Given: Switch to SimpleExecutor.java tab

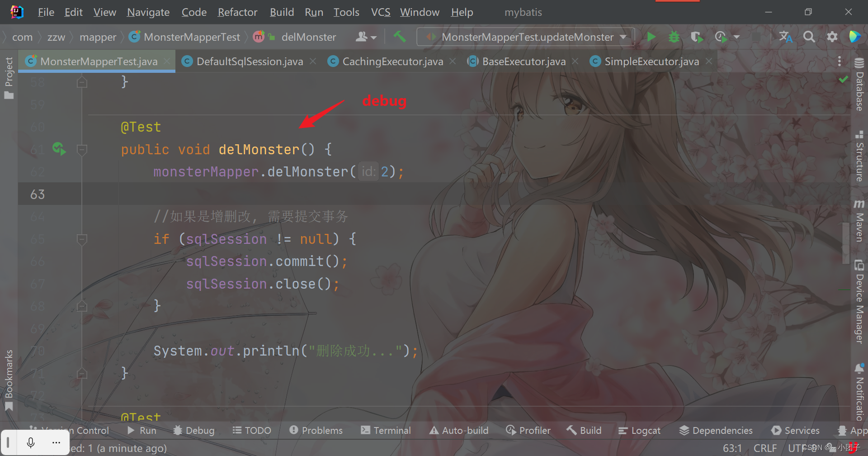Looking at the screenshot, I should pyautogui.click(x=651, y=62).
